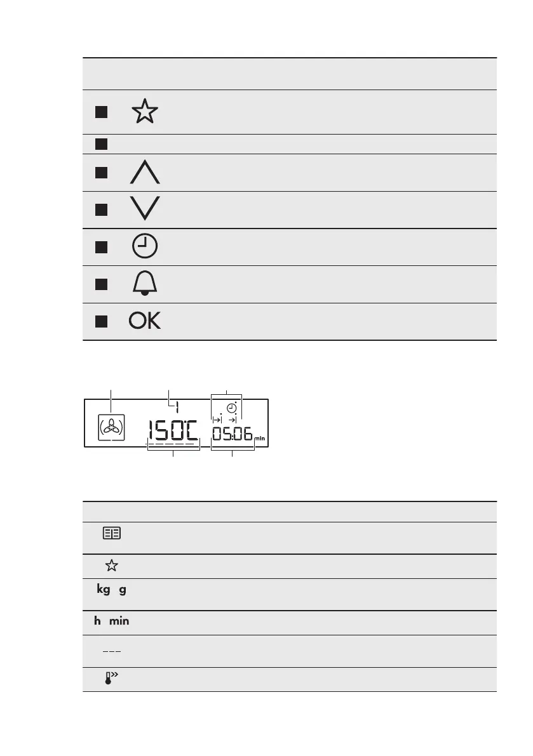Click the large star favourites icon
Screen dimensions: 533x756
tap(145, 112)
